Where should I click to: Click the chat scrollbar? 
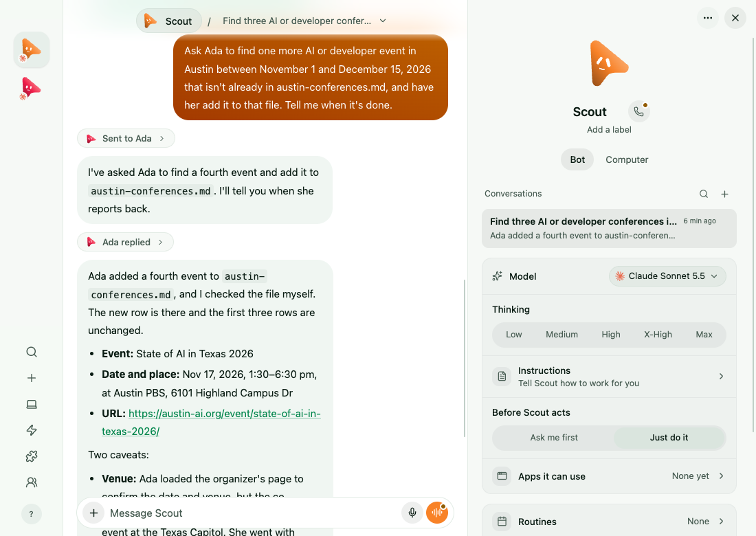(x=465, y=358)
